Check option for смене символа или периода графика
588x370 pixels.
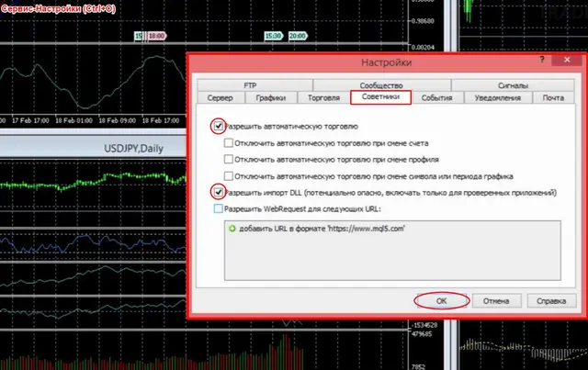(x=229, y=175)
